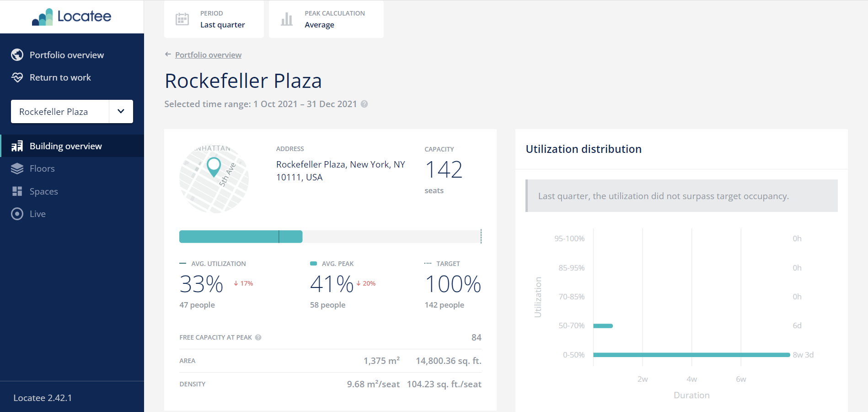The height and width of the screenshot is (412, 868).
Task: Click the map pin on location thumbnail
Action: click(x=214, y=167)
